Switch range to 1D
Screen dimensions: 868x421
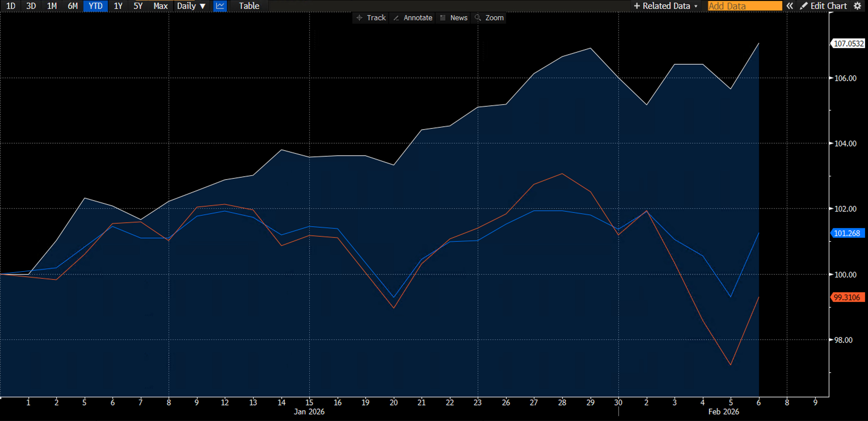[11, 6]
